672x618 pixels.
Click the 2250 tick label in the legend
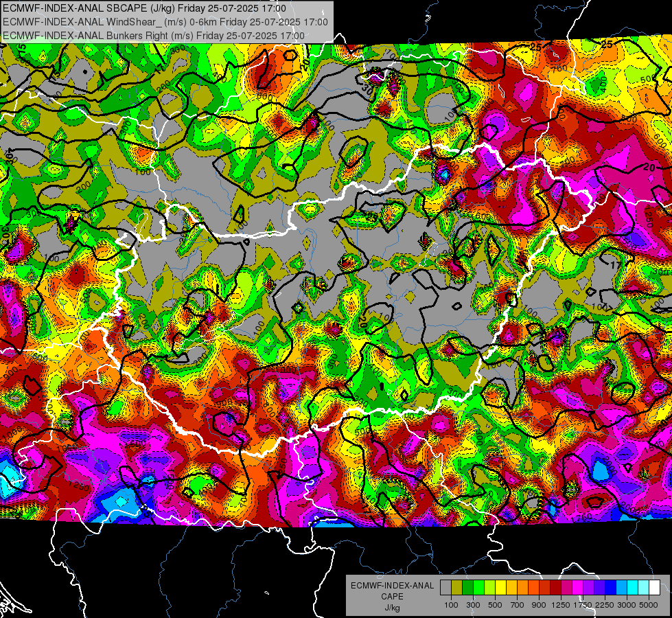click(605, 605)
